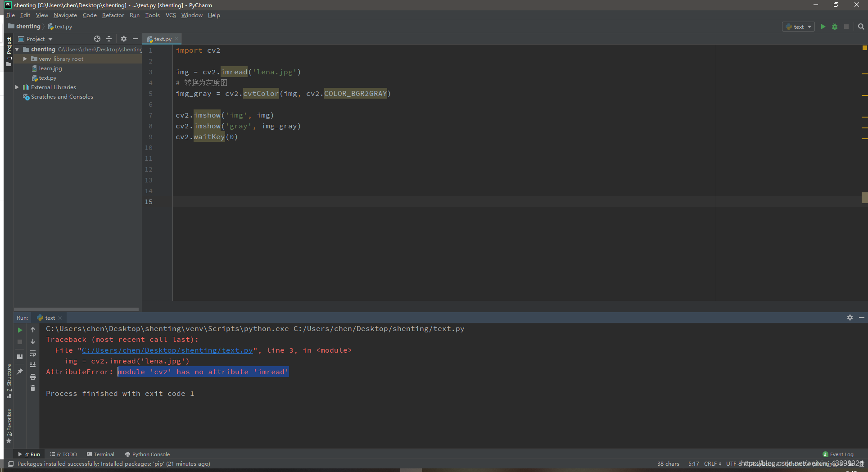This screenshot has height=472, width=868.
Task: Toggle the 1: Project side tool window
Action: pyautogui.click(x=9, y=51)
